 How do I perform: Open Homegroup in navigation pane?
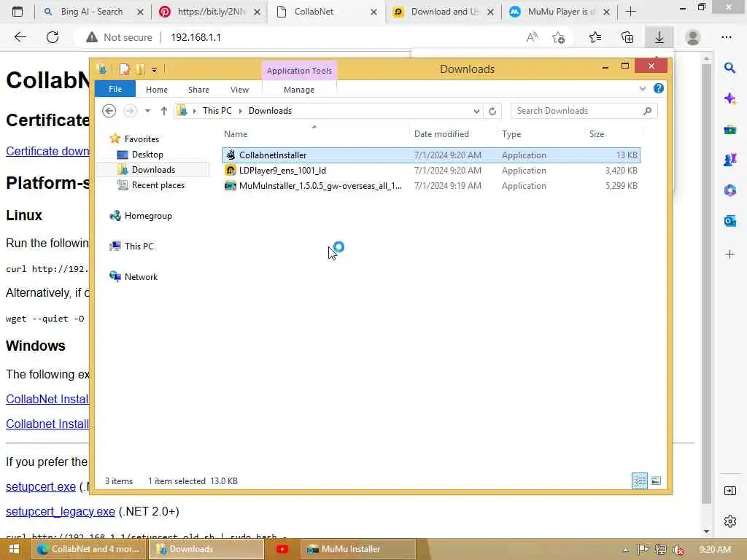[147, 216]
